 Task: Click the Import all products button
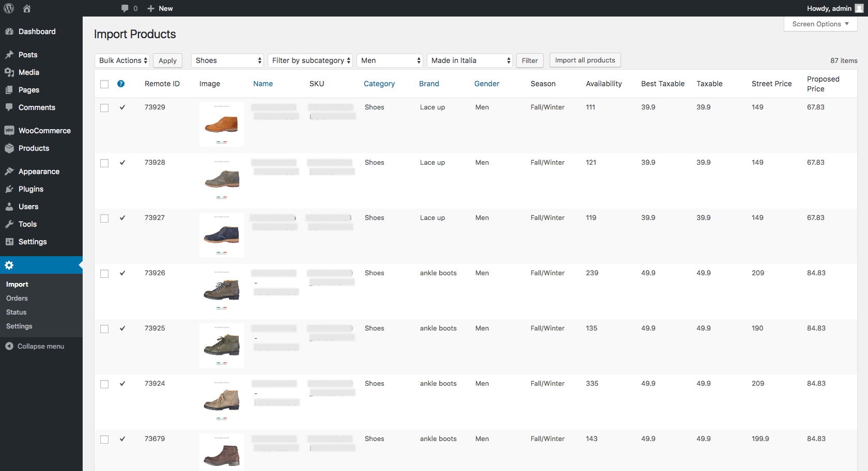pos(585,60)
